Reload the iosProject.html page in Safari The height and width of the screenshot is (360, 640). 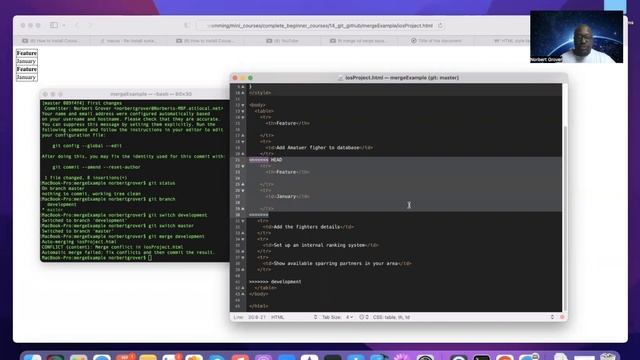click(440, 25)
